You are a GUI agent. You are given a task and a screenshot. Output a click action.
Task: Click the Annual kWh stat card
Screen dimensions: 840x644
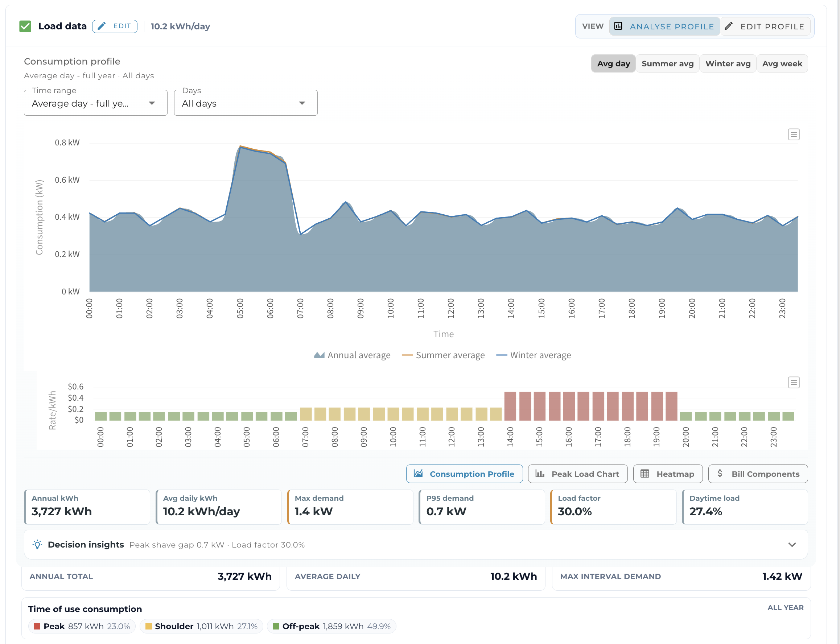(x=87, y=507)
